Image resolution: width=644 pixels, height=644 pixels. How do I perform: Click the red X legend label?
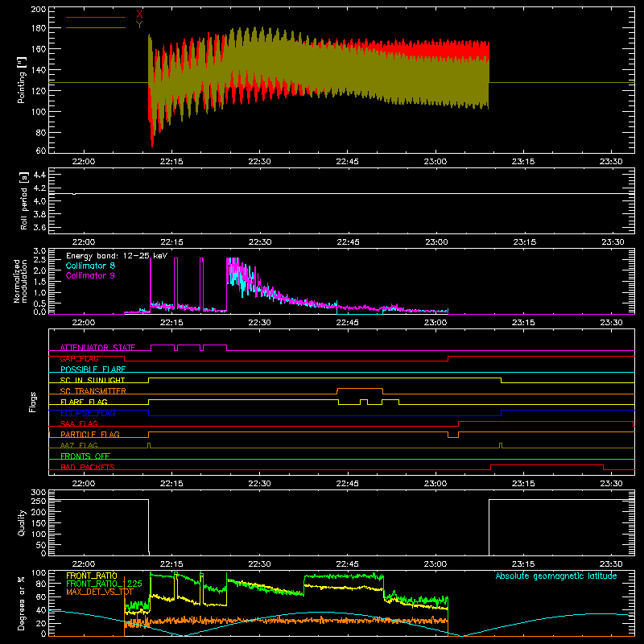click(x=139, y=14)
